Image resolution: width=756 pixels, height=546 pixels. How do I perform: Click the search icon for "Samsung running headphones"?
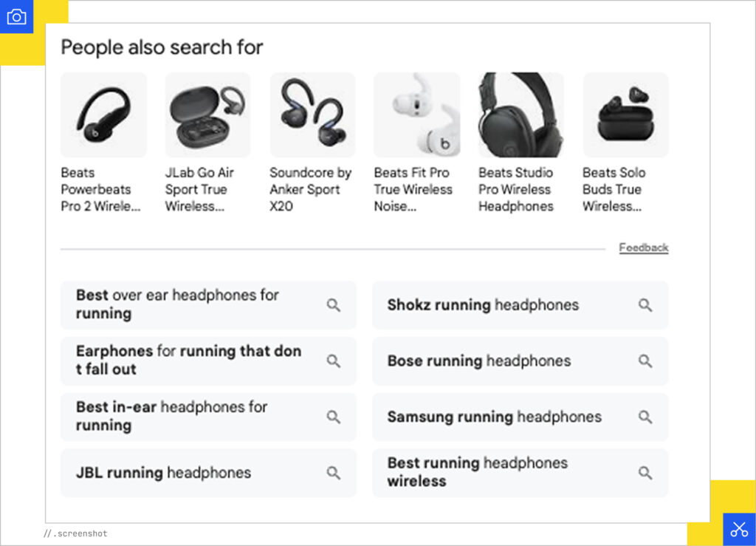(x=646, y=417)
